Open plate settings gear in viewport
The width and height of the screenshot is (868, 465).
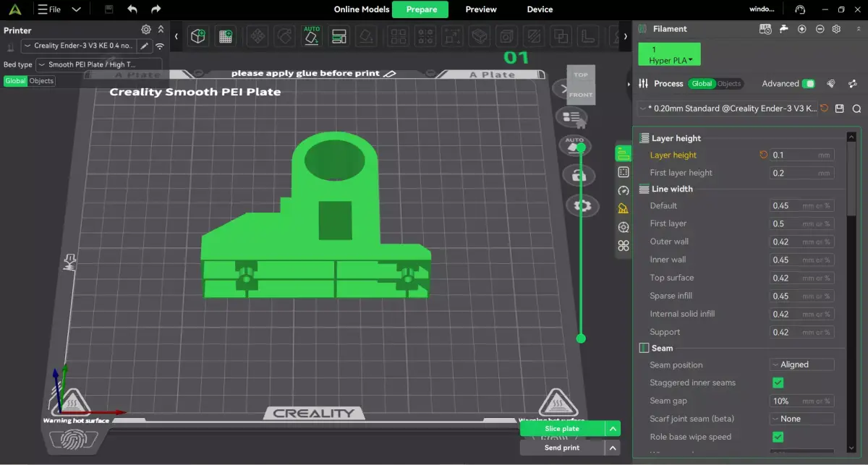[581, 205]
